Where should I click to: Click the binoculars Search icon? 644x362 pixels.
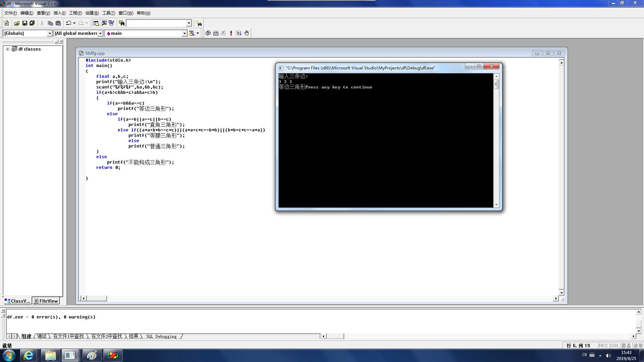tap(199, 23)
